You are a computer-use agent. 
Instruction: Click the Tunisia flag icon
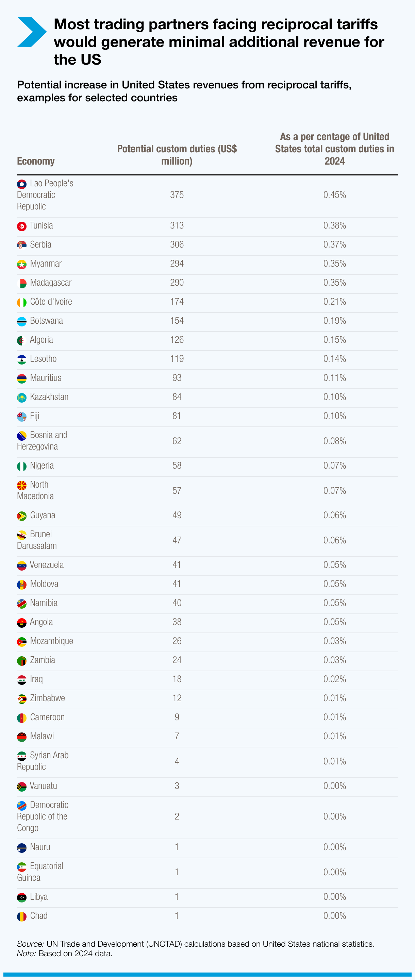click(22, 226)
